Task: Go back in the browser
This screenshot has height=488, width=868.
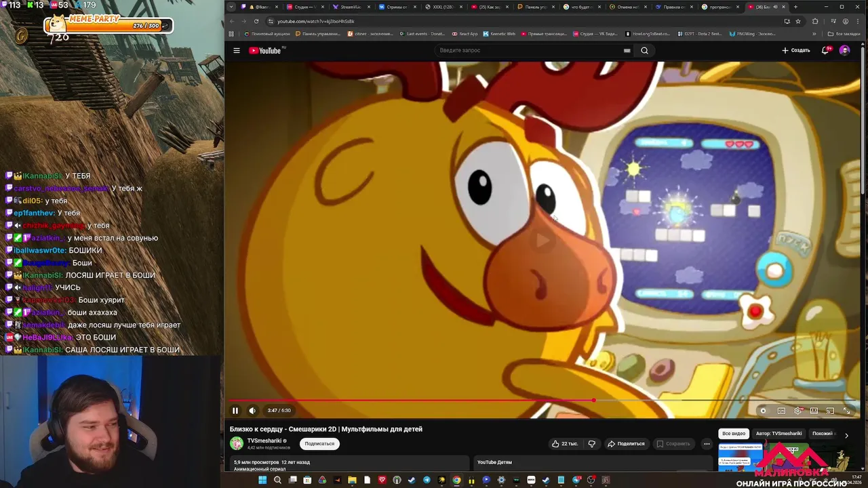Action: tap(233, 21)
